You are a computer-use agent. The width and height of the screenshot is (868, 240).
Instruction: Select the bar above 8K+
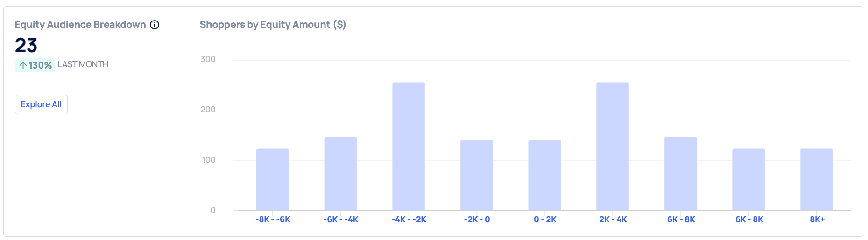[817, 179]
